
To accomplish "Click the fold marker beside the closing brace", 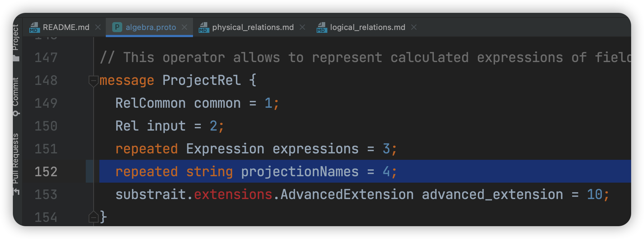I will pos(93,216).
